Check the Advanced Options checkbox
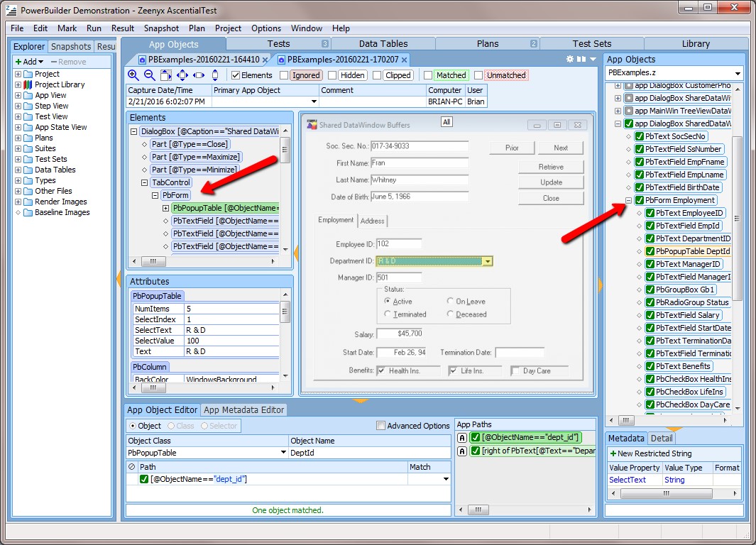 click(x=381, y=426)
